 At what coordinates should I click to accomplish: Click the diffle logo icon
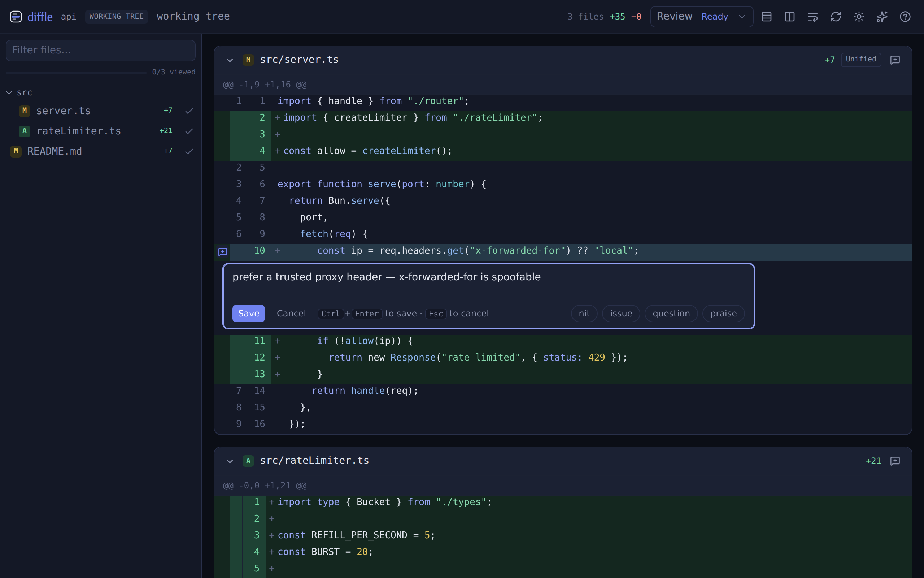(x=16, y=17)
